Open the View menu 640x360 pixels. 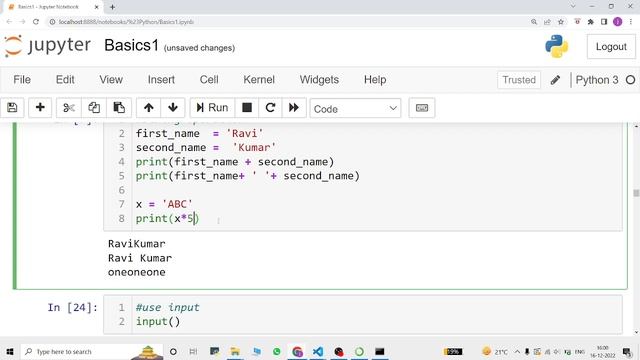[111, 80]
